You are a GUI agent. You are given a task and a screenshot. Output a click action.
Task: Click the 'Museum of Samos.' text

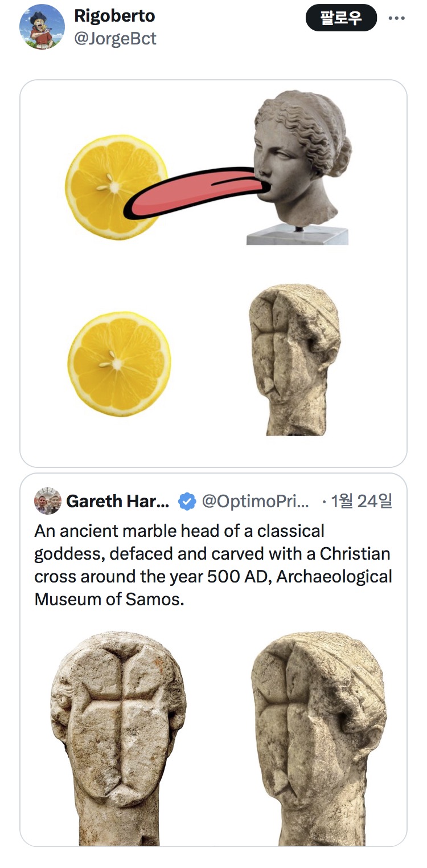(x=109, y=600)
